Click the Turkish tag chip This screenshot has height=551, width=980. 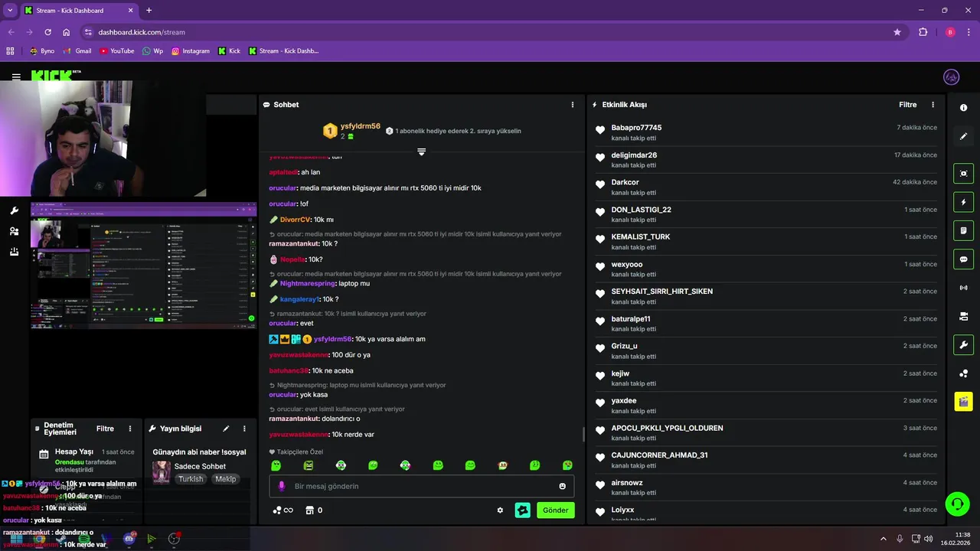tap(191, 479)
